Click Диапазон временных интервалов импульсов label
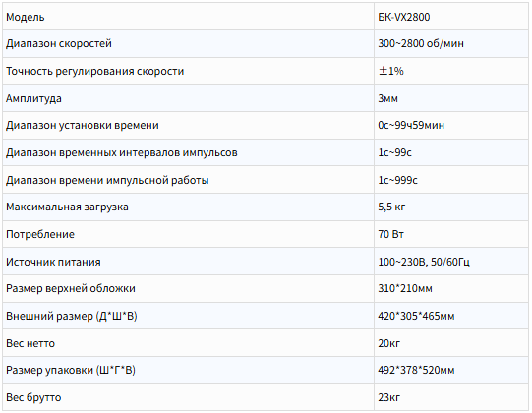 [x=122, y=153]
